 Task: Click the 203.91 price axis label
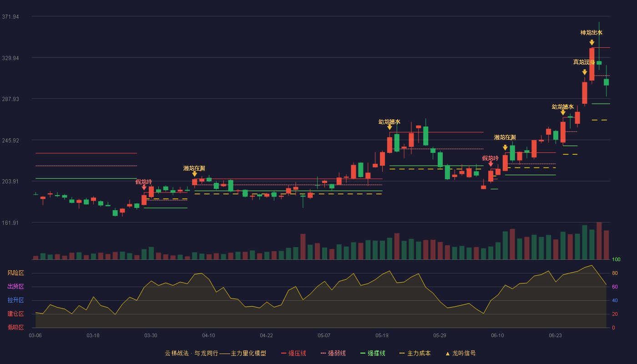click(x=10, y=182)
